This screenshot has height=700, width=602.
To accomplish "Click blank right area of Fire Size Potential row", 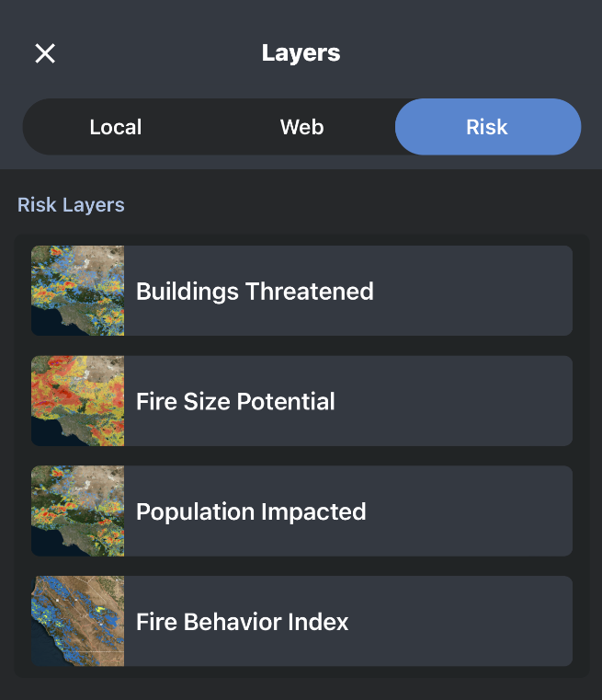I will click(496, 401).
